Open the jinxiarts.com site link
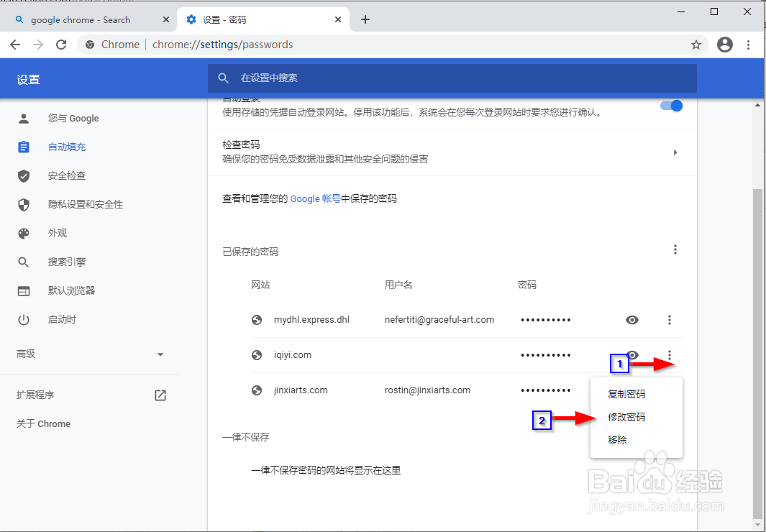The image size is (766, 532). pyautogui.click(x=301, y=390)
